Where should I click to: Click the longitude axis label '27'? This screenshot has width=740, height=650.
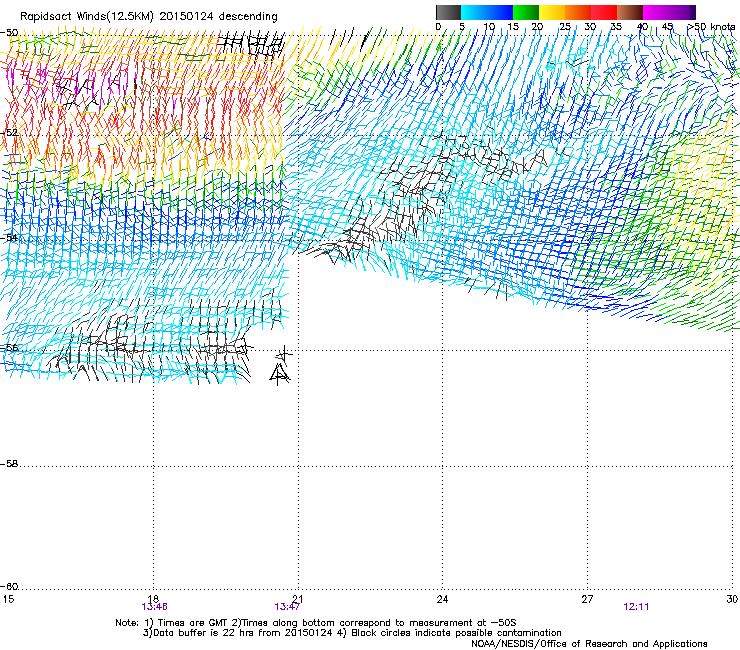pyautogui.click(x=587, y=599)
